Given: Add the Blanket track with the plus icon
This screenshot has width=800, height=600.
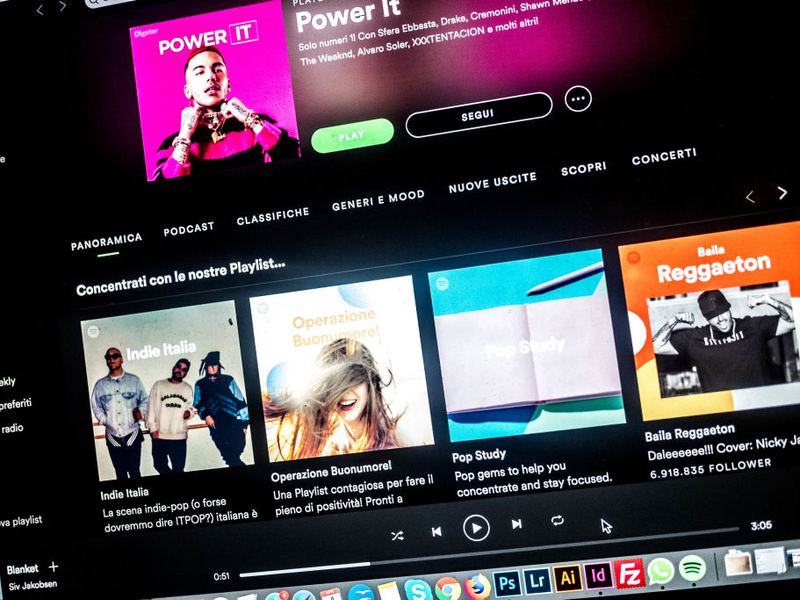Looking at the screenshot, I should (53, 567).
